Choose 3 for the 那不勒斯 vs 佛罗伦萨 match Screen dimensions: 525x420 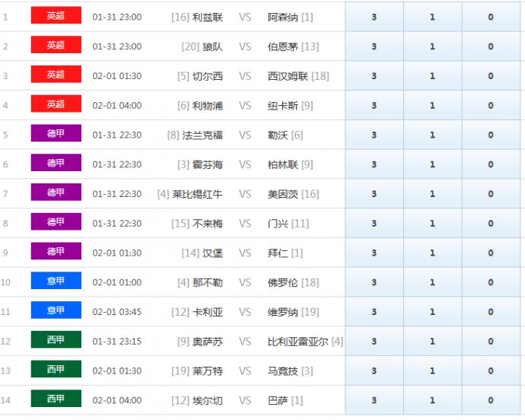pos(374,282)
